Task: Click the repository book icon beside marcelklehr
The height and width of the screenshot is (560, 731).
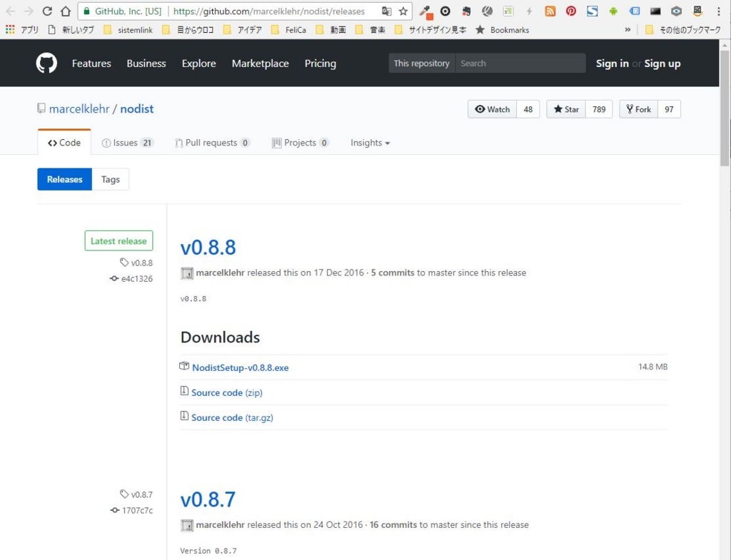Action: pos(41,108)
